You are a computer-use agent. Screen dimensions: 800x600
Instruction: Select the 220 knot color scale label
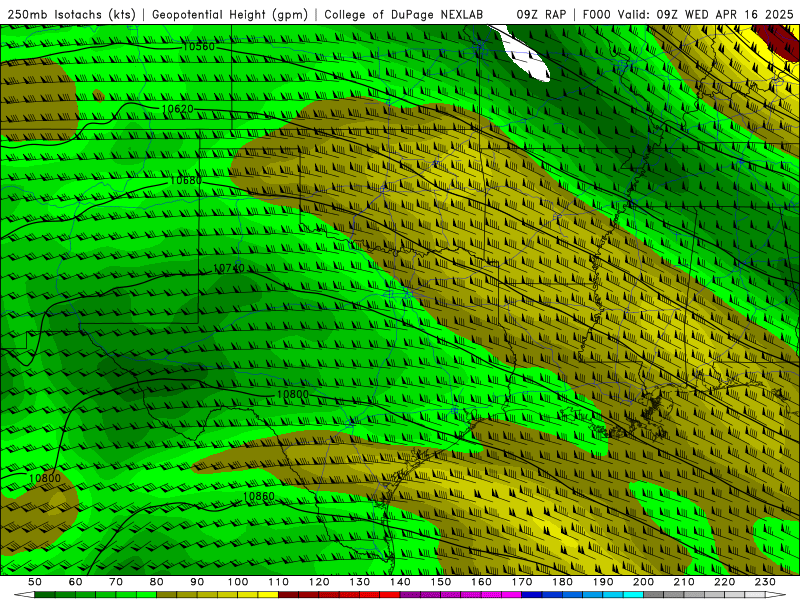tap(724, 582)
